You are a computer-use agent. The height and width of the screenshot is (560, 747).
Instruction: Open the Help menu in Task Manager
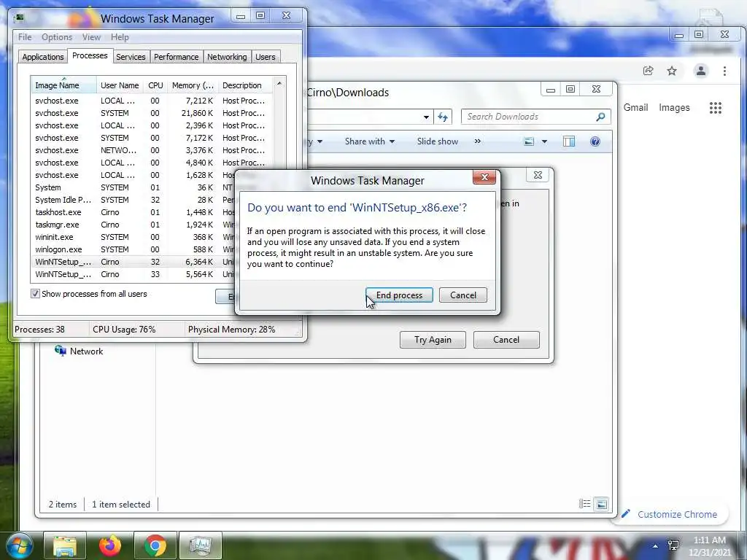pos(120,37)
